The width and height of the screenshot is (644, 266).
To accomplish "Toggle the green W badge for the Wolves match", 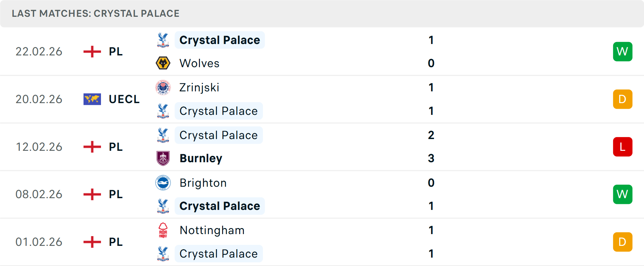I will click(x=623, y=51).
